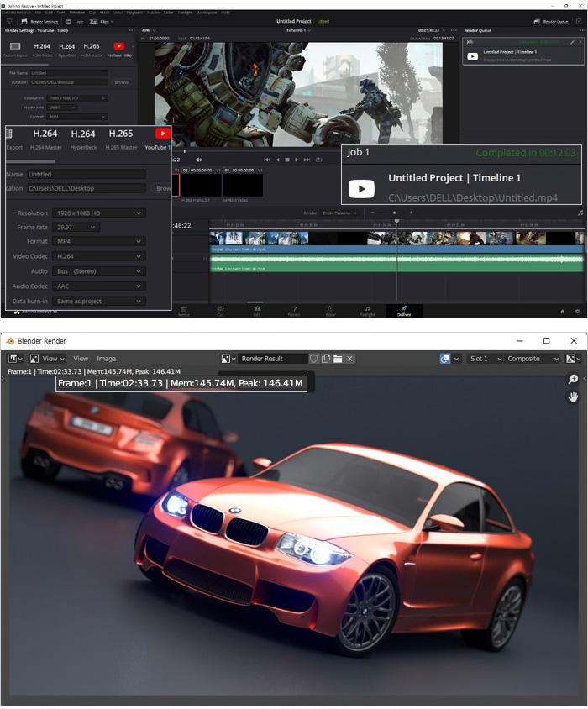Unlink Render Result with the X icon

[x=349, y=359]
